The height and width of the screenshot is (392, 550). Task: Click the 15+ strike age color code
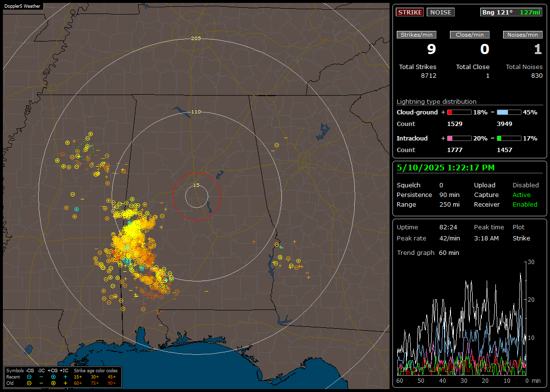click(78, 377)
